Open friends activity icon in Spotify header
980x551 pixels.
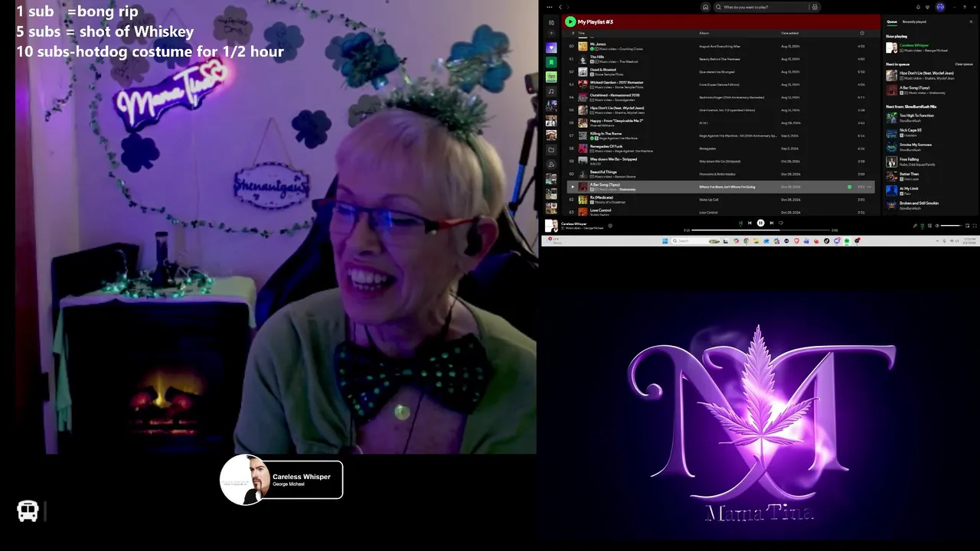(928, 7)
